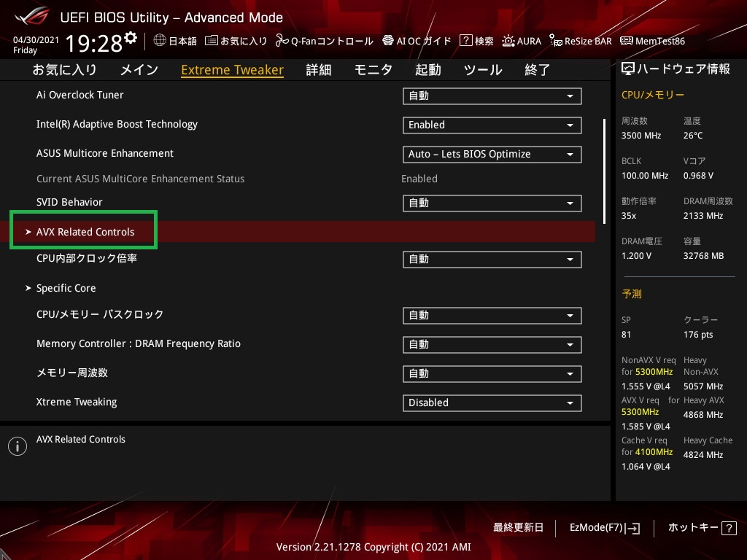
Task: Open ASUS Multicore Enhancement dropdown
Action: [x=492, y=155]
